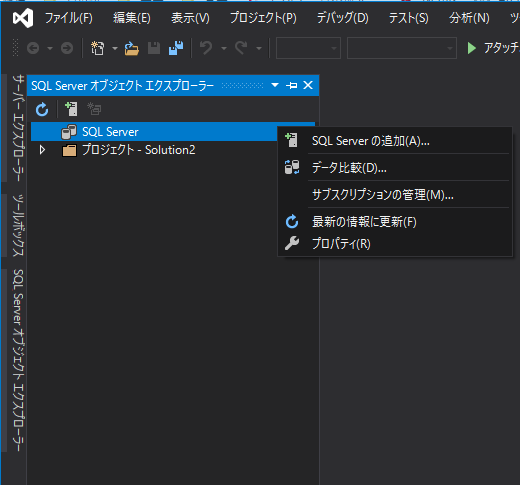Click the data compare icon in context menu

click(x=292, y=167)
